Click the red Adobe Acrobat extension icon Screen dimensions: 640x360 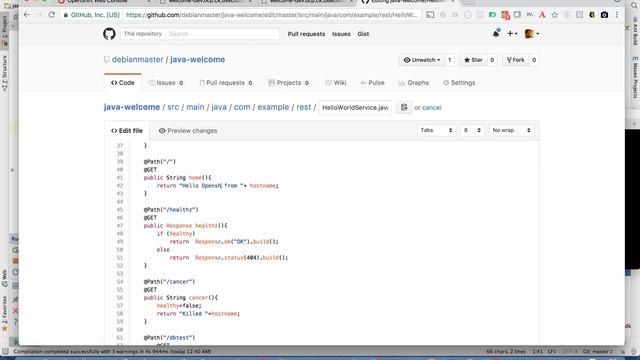(x=542, y=15)
